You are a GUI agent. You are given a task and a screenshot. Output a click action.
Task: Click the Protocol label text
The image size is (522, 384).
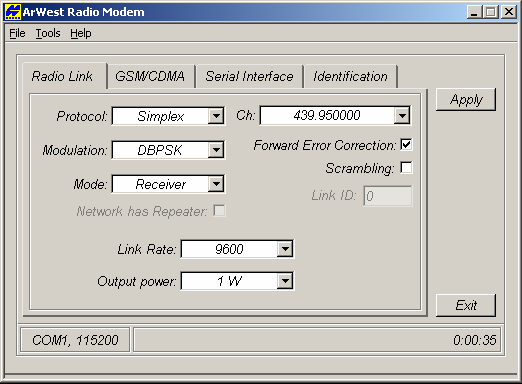[82, 116]
